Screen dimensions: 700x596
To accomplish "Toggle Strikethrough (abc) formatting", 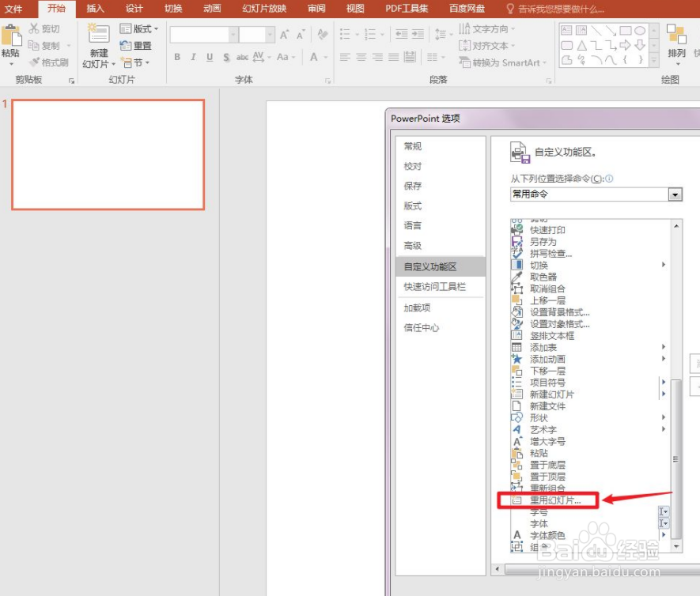I will point(242,57).
